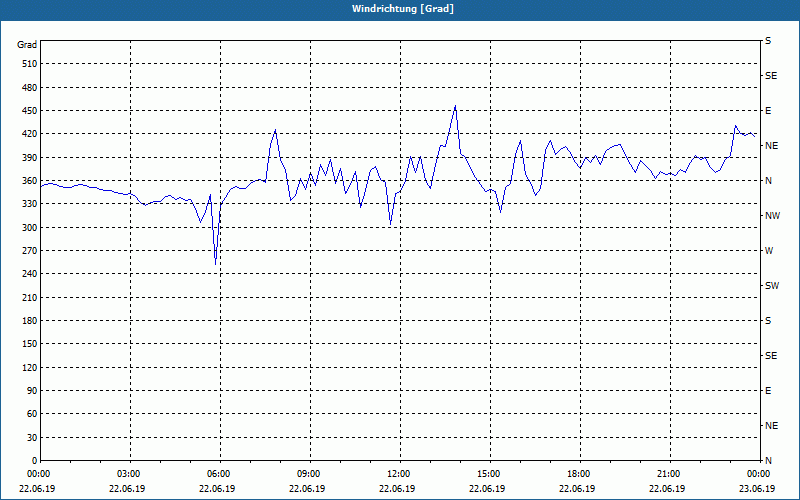Click the 360 y-axis value
The height and width of the screenshot is (500, 800).
(x=29, y=181)
